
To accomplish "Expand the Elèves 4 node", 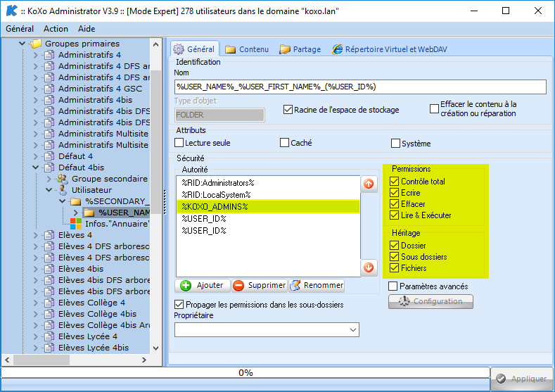I will 35,235.
